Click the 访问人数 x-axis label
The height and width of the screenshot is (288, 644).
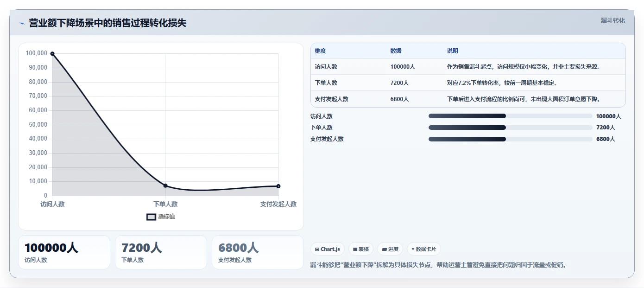[x=52, y=204]
